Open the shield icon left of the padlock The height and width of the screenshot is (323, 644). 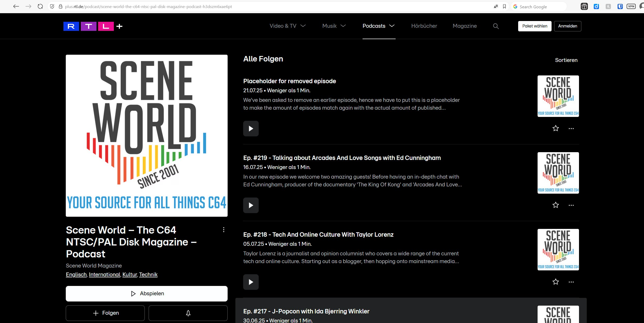pos(52,6)
